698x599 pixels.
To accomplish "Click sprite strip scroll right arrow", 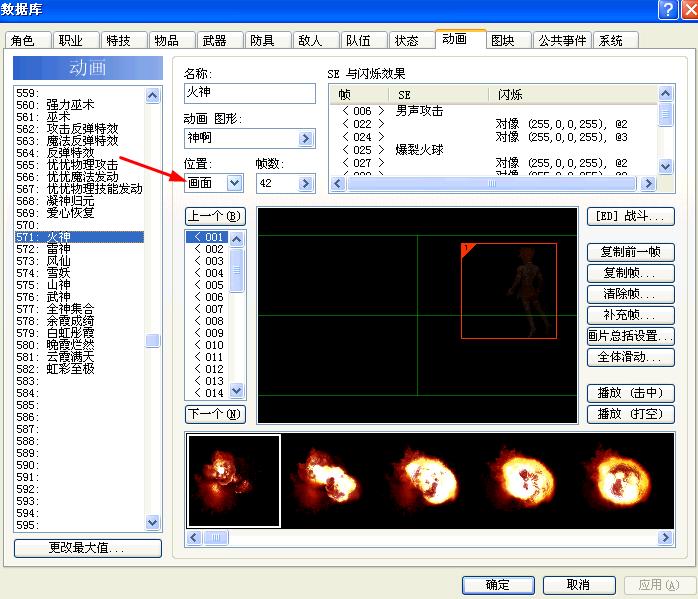I will (x=665, y=538).
